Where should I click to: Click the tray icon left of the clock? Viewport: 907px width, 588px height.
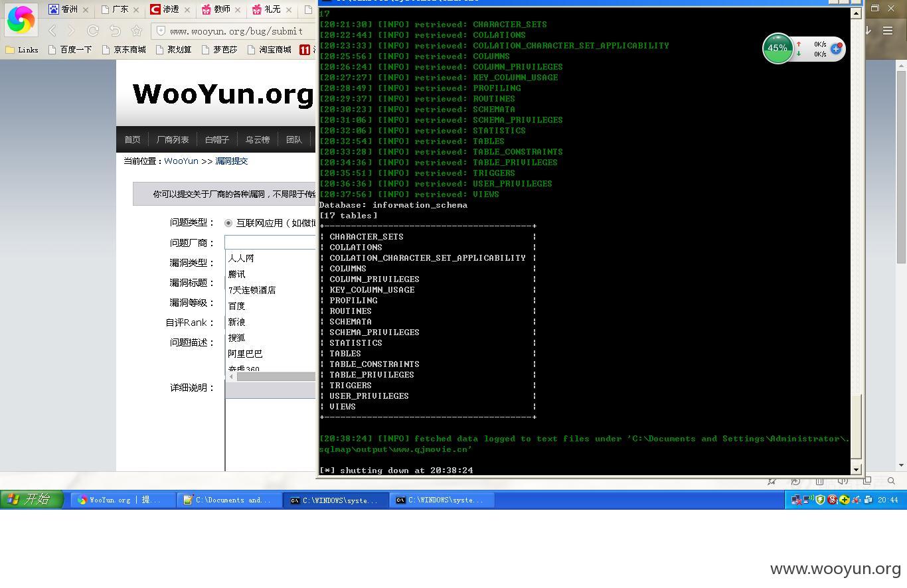[868, 500]
